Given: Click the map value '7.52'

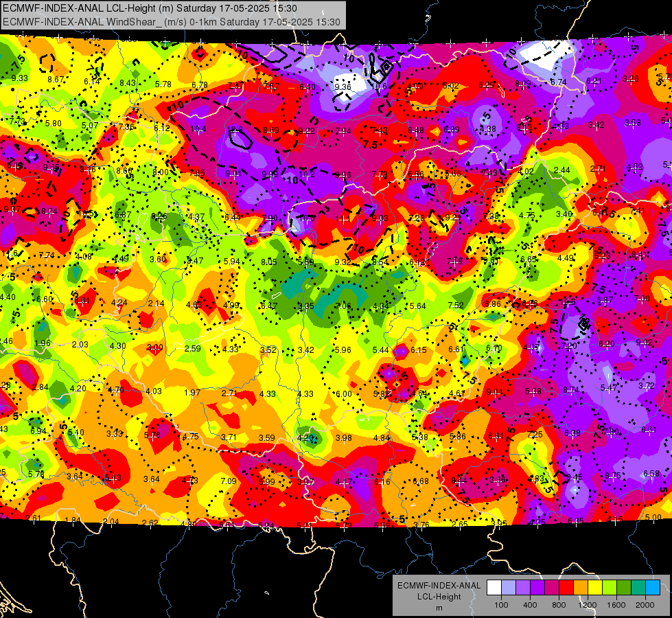Looking at the screenshot, I should coord(456,306).
